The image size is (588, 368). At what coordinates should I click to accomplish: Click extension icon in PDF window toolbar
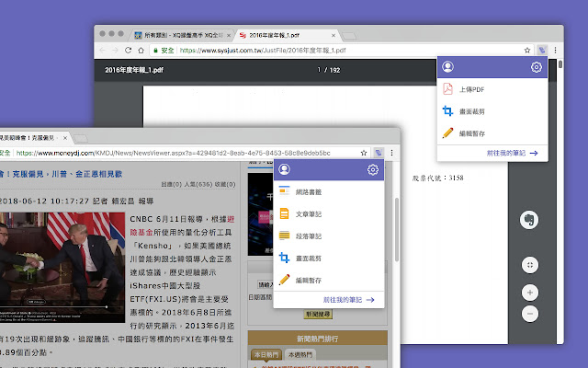[542, 50]
